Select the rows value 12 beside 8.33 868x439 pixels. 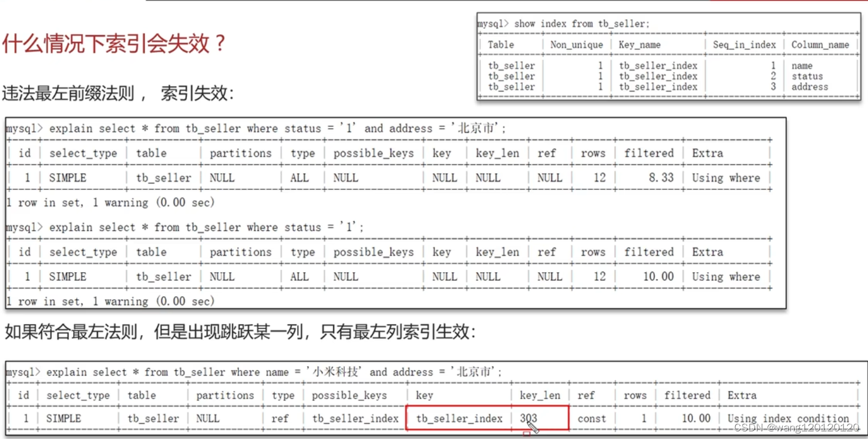coord(600,177)
